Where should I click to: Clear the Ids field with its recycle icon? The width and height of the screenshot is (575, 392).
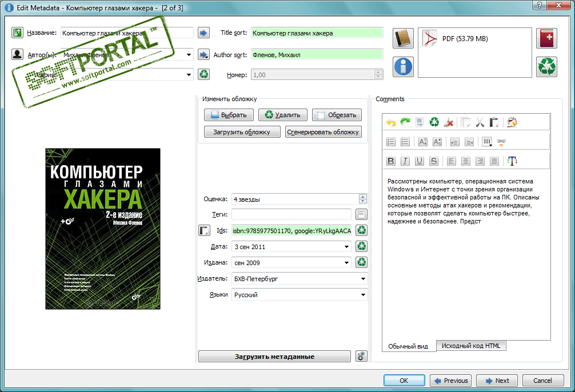click(x=361, y=230)
